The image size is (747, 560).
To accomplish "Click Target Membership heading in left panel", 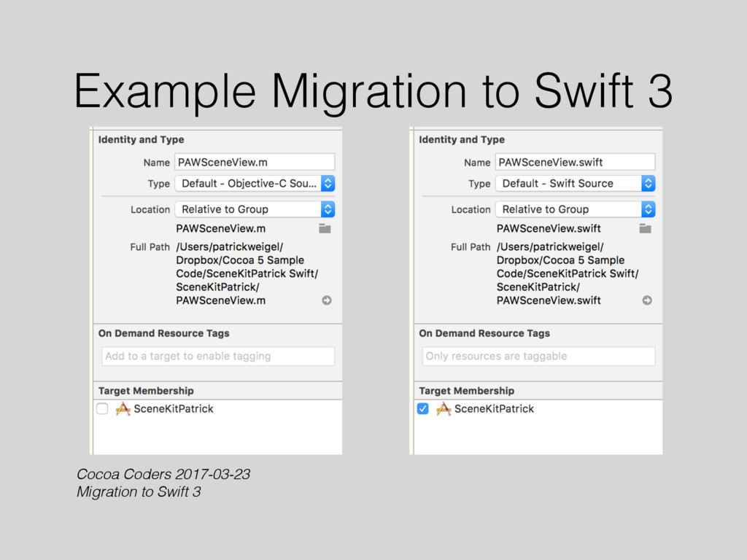I will (146, 391).
